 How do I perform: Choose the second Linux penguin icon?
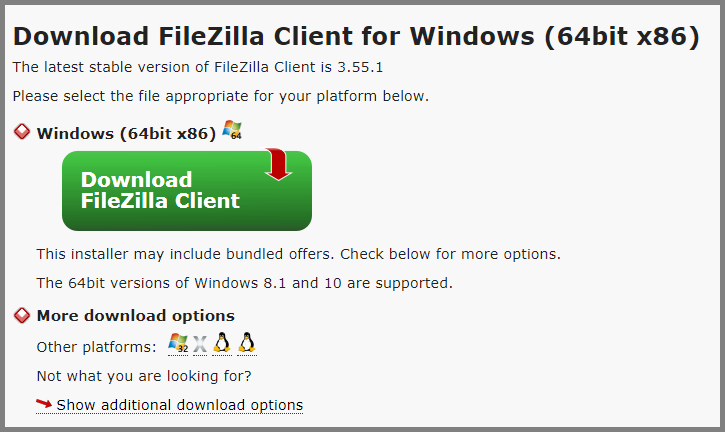pyautogui.click(x=247, y=343)
